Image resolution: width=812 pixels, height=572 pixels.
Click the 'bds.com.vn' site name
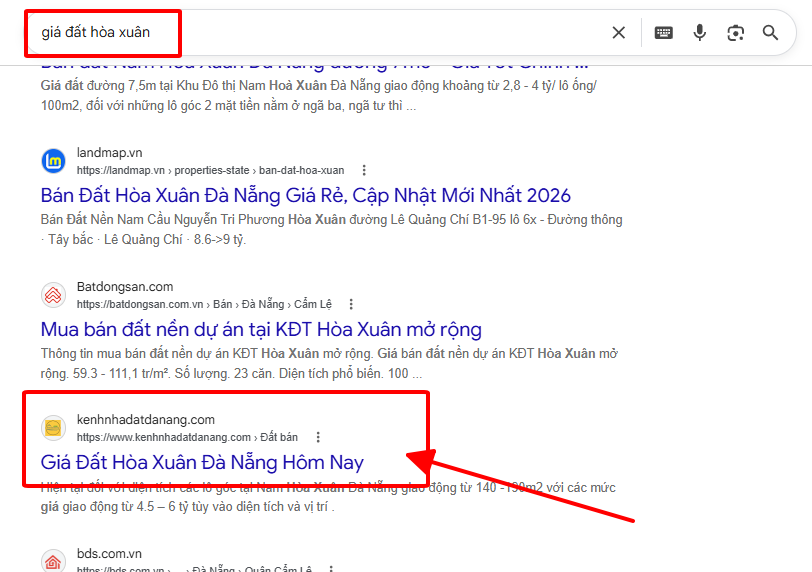pyautogui.click(x=109, y=554)
